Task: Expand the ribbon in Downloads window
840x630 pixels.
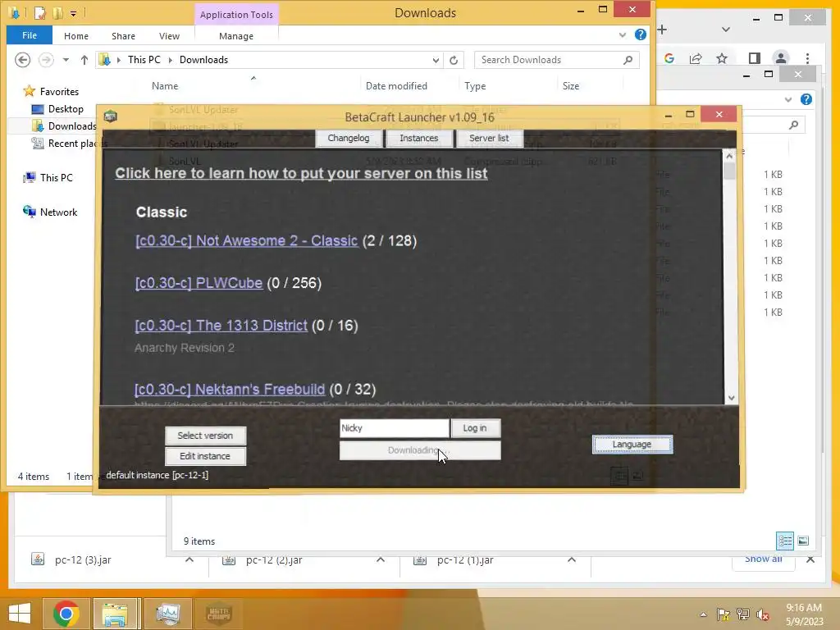Action: click(623, 35)
